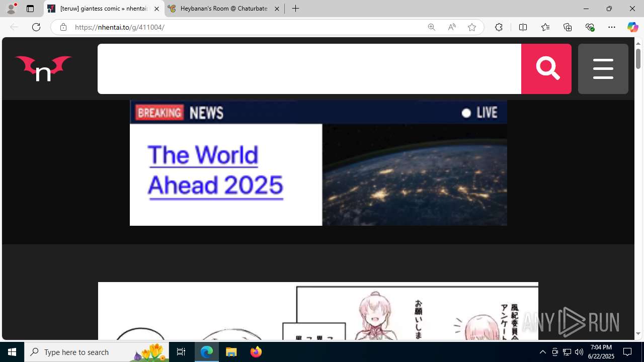The width and height of the screenshot is (644, 362).
Task: Open the Collections icon
Action: [568, 27]
